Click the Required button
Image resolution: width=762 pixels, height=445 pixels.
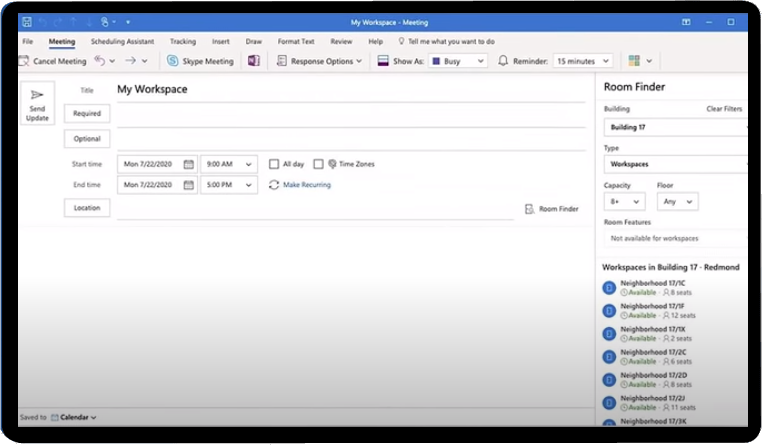[x=87, y=114]
